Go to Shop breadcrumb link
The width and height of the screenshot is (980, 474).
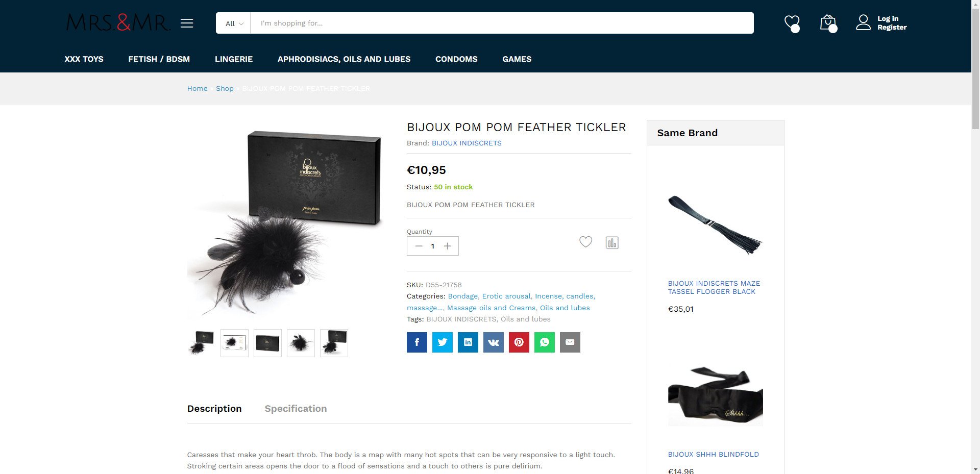tap(225, 89)
